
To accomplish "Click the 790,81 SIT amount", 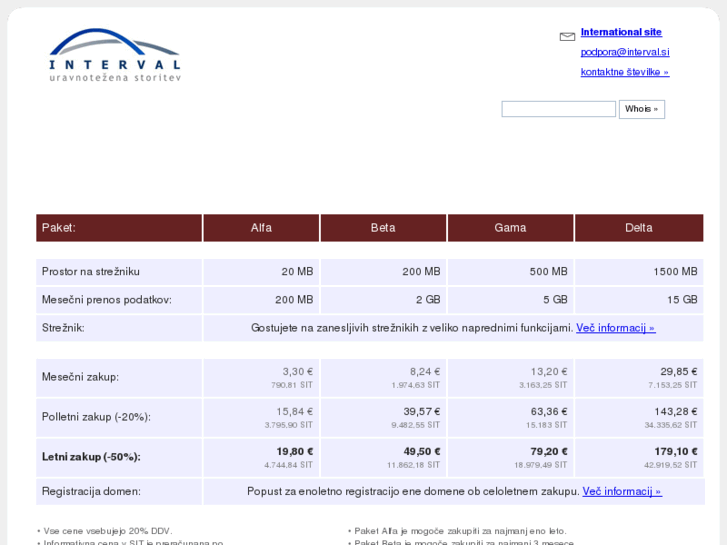I will tap(292, 385).
